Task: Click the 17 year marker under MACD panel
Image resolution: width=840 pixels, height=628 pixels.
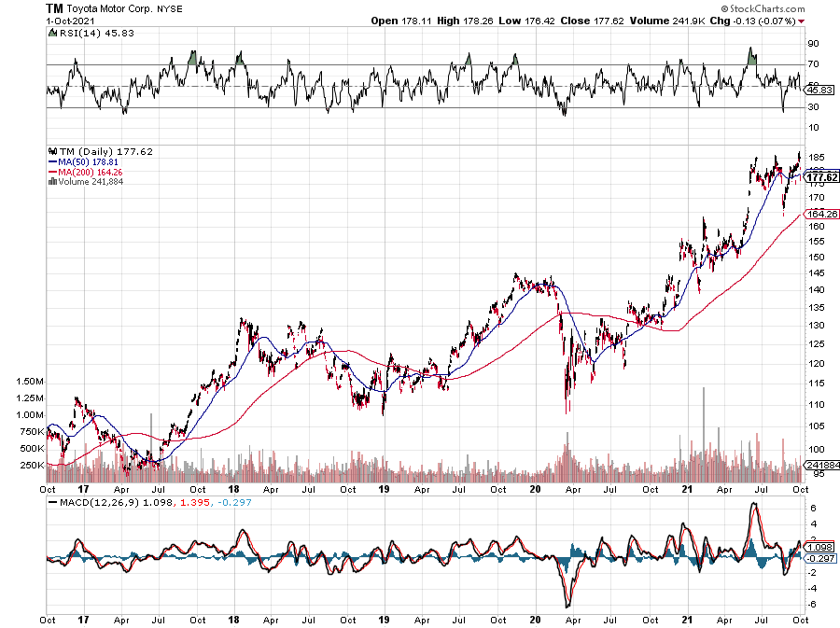Action: tap(83, 620)
